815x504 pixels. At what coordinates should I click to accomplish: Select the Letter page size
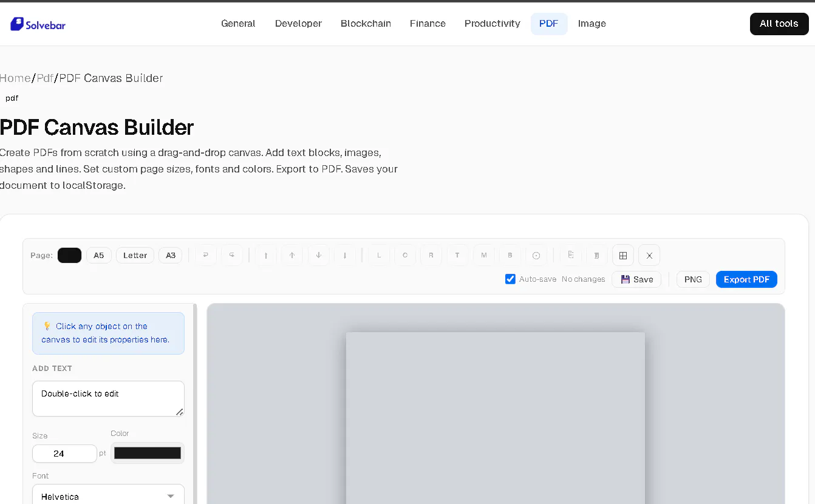[x=135, y=255]
